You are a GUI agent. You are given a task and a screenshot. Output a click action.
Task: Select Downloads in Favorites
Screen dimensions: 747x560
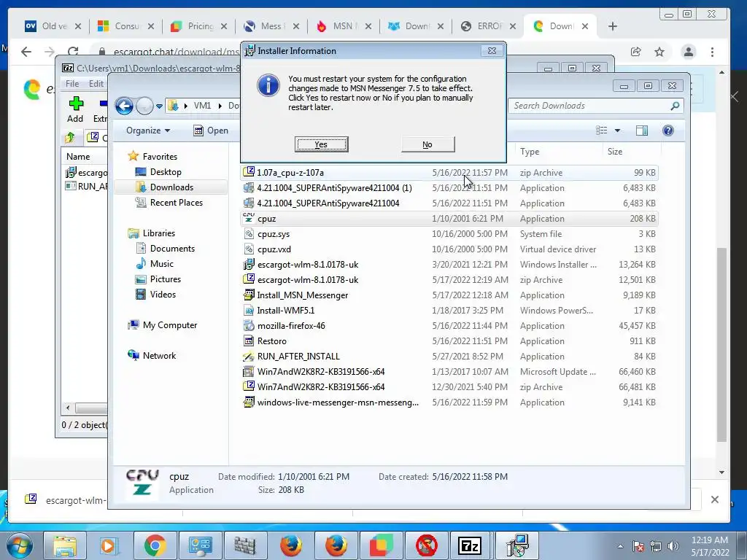[x=171, y=187]
